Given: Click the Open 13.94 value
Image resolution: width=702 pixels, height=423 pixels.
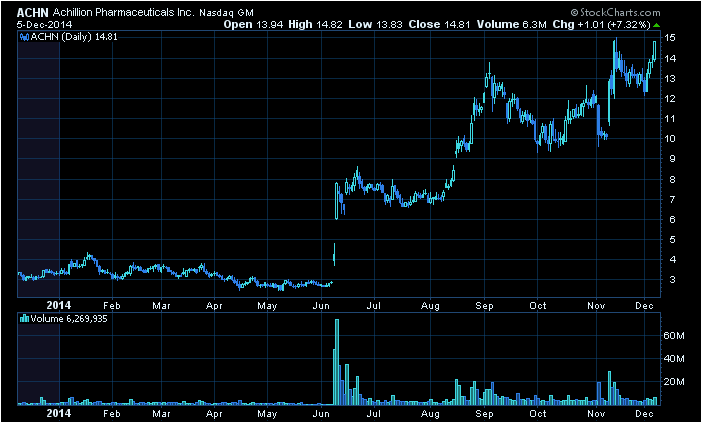Looking at the screenshot, I should coord(253,25).
